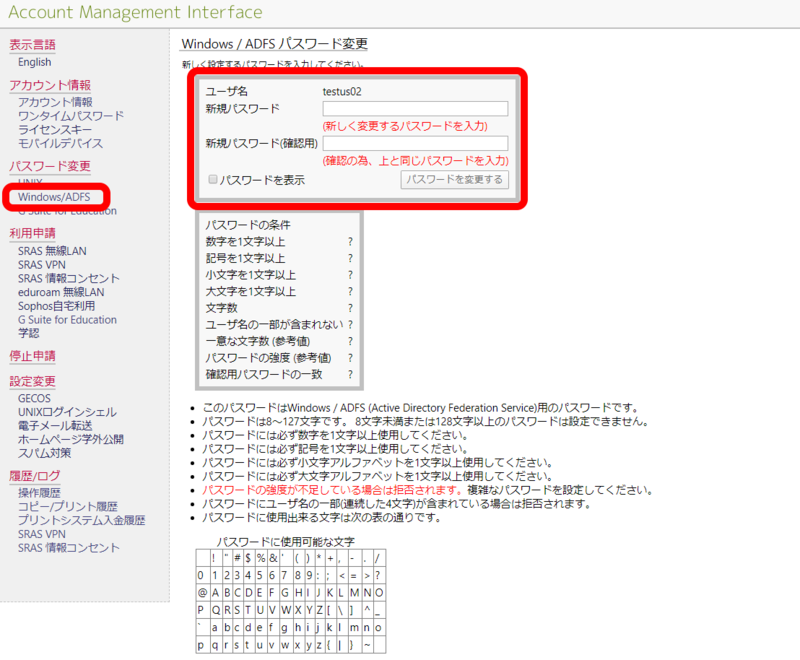Screen dimensions: 800x660
Task: Click the パスワードの強度 (参考値) row
Action: (x=279, y=358)
